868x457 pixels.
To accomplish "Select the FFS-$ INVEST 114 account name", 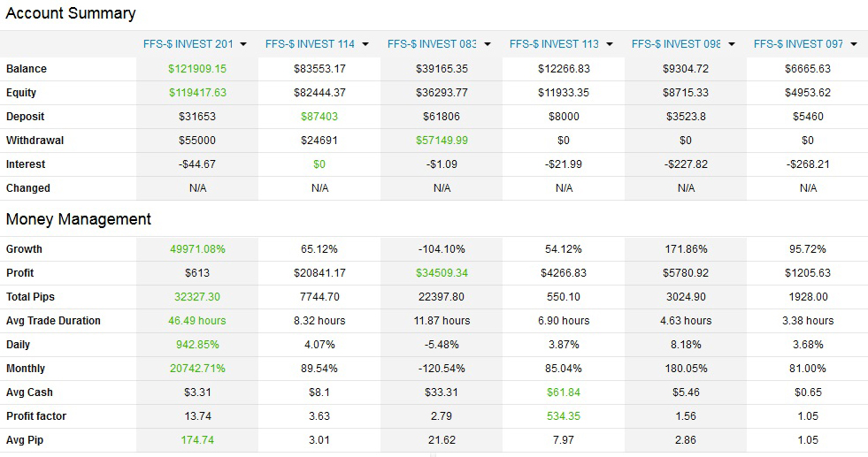I will (x=310, y=44).
